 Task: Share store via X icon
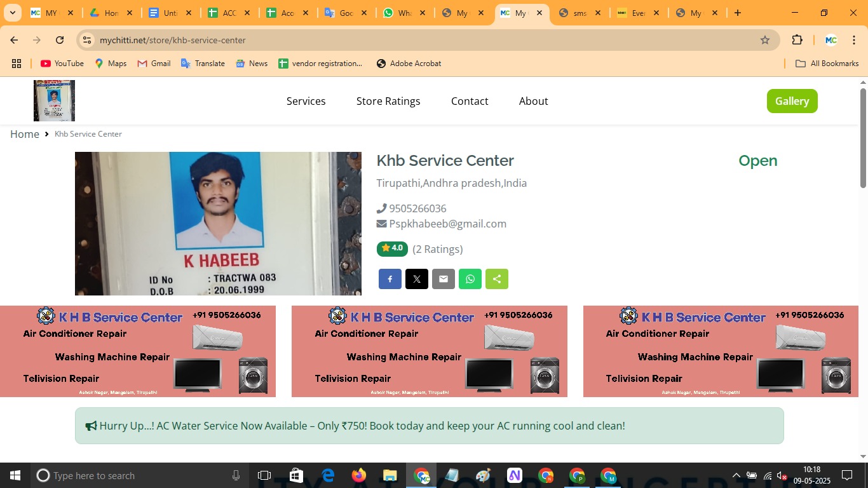(417, 279)
